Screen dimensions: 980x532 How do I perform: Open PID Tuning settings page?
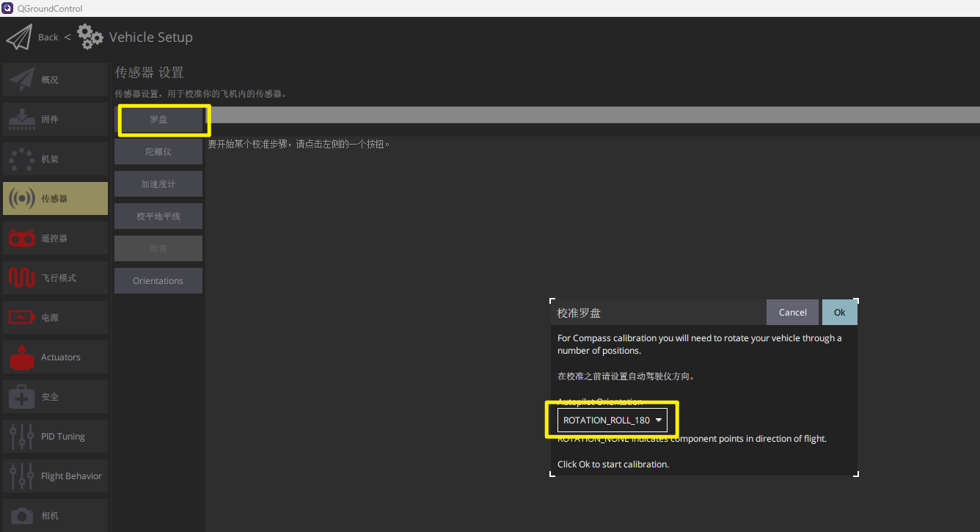tap(56, 437)
